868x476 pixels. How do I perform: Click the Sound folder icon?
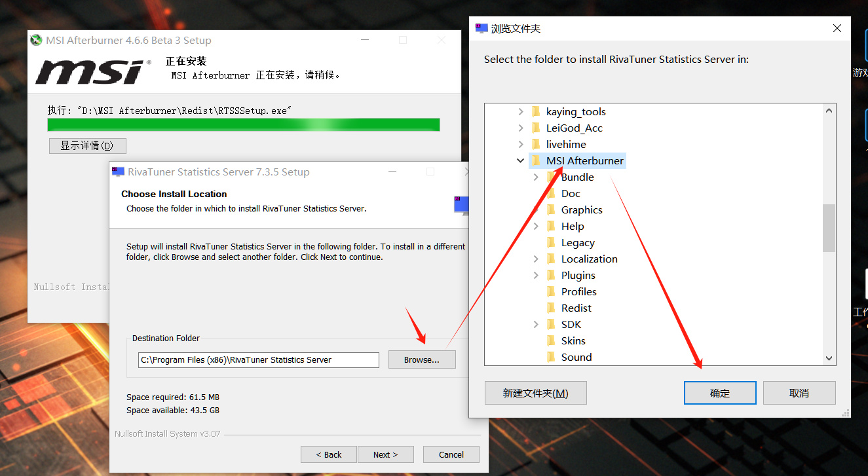click(551, 357)
